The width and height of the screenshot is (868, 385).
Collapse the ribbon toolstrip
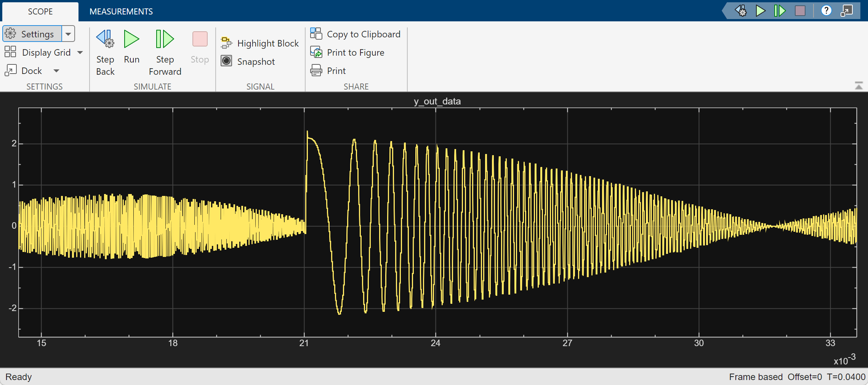point(858,86)
